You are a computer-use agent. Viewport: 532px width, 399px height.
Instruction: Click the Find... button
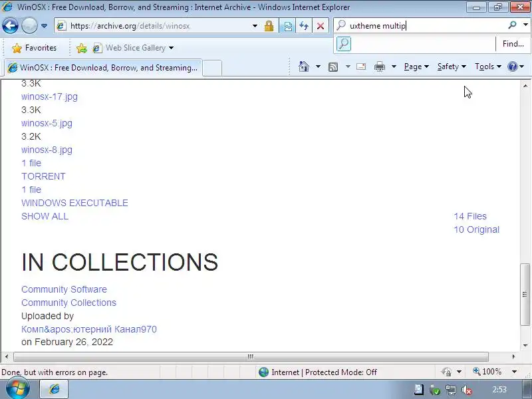click(x=513, y=44)
